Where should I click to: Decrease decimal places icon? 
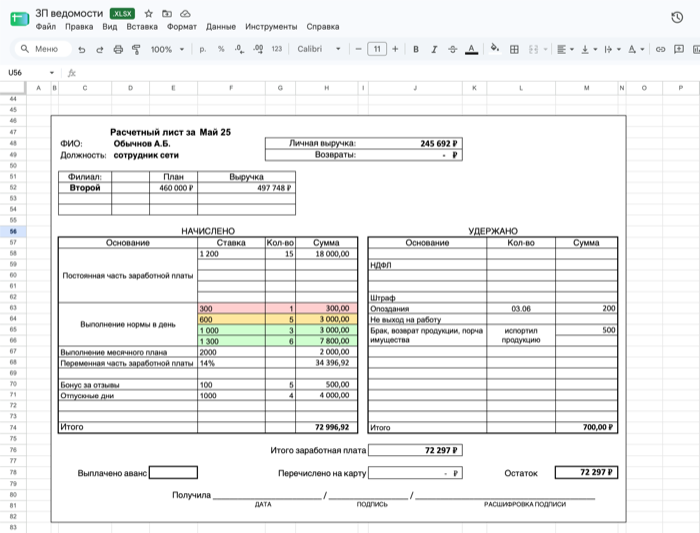click(x=239, y=50)
